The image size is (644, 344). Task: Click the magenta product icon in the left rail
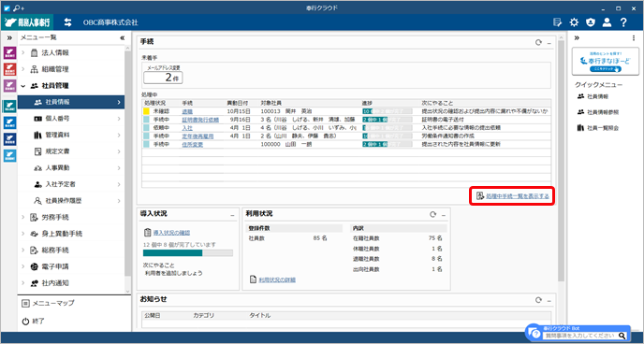point(9,53)
